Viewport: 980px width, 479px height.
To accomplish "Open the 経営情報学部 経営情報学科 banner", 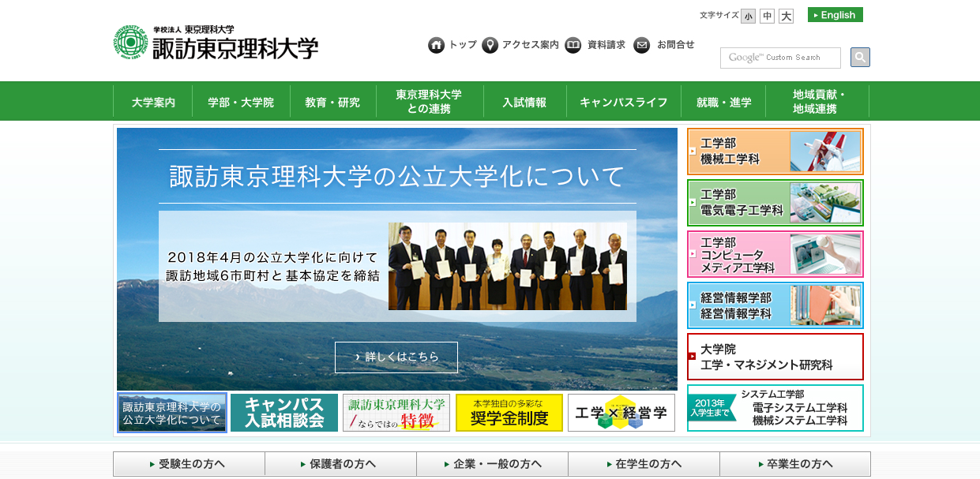I will click(x=775, y=305).
